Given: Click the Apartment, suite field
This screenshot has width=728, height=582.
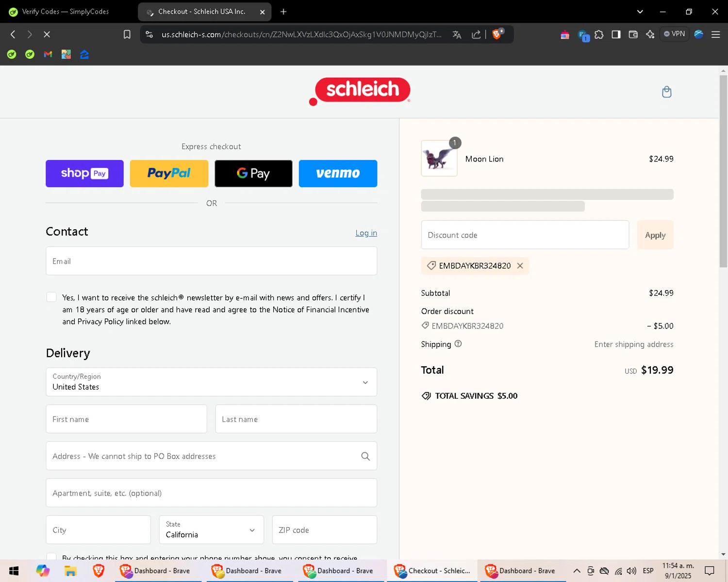Looking at the screenshot, I should pos(212,493).
